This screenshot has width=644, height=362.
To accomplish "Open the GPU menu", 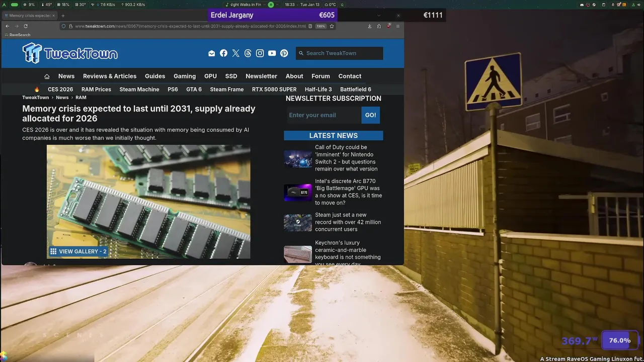I will tap(210, 76).
